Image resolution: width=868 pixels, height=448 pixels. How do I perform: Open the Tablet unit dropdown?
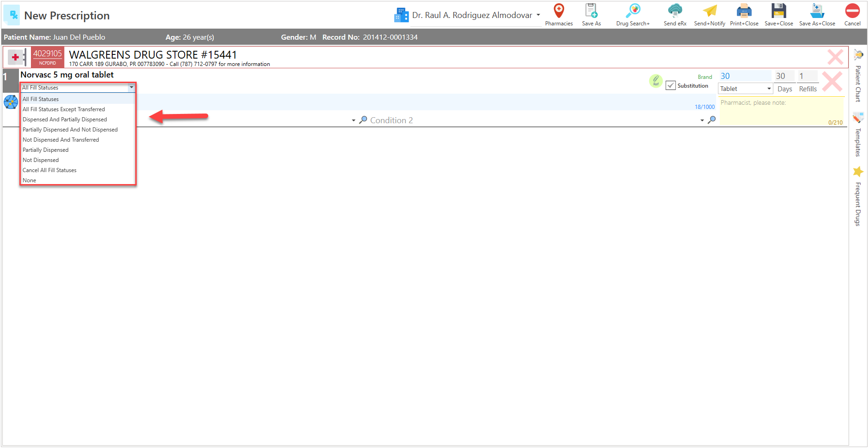pyautogui.click(x=769, y=89)
